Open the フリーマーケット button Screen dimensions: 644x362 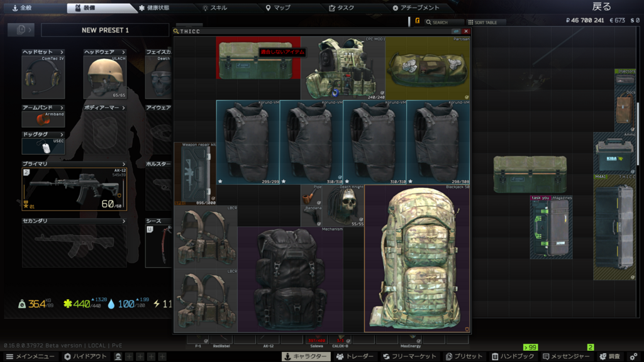409,356
